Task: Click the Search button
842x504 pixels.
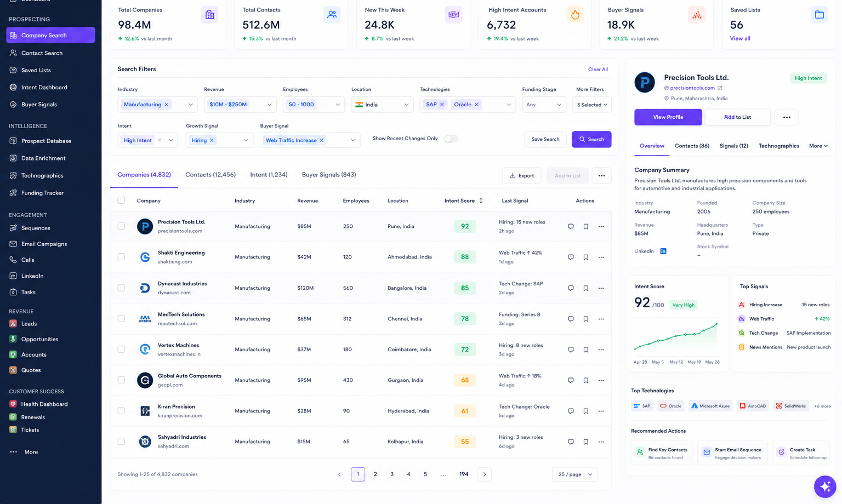Action: tap(591, 139)
